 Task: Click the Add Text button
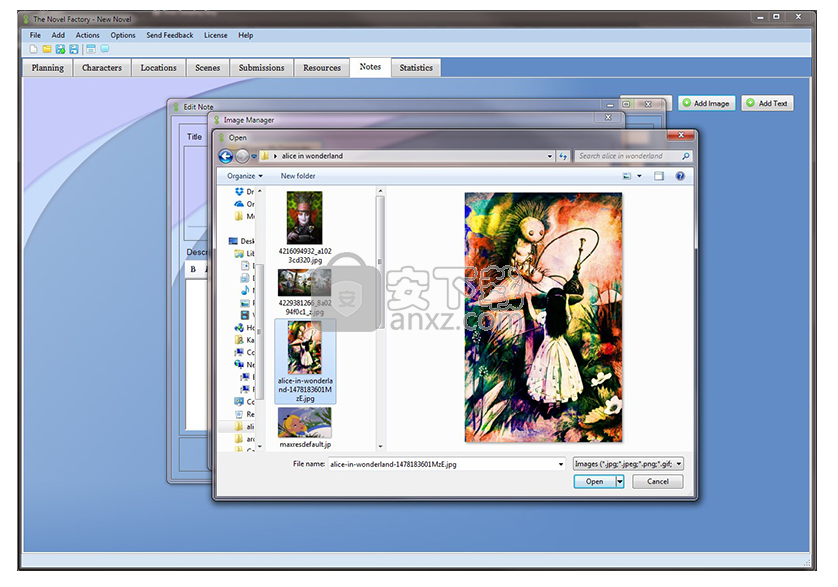tap(767, 103)
